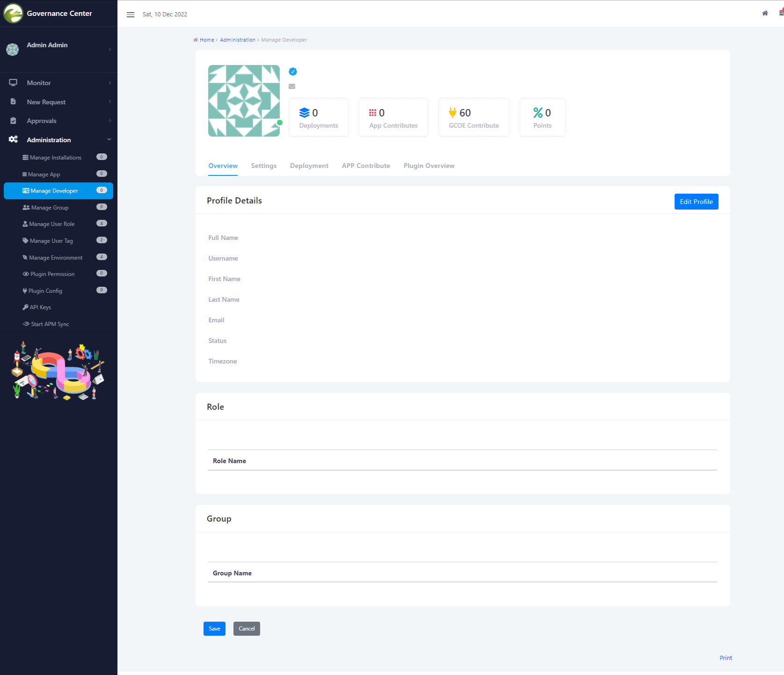This screenshot has height=675, width=784.
Task: Click the Edit Profile button
Action: [x=697, y=202]
